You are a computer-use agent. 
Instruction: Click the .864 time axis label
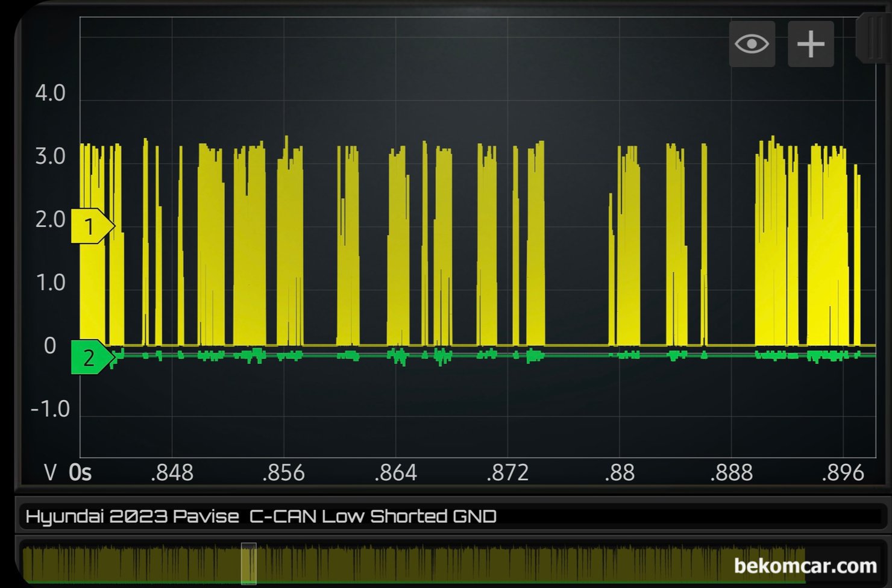tap(395, 473)
